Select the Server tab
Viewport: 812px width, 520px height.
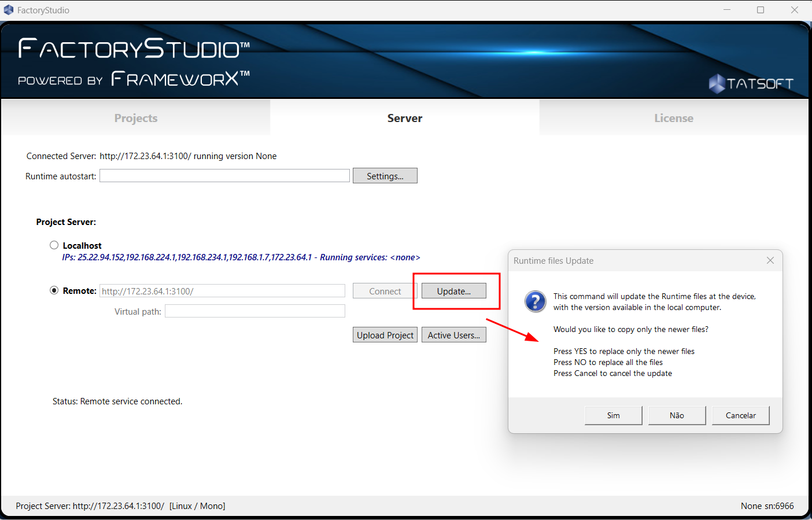pyautogui.click(x=405, y=118)
